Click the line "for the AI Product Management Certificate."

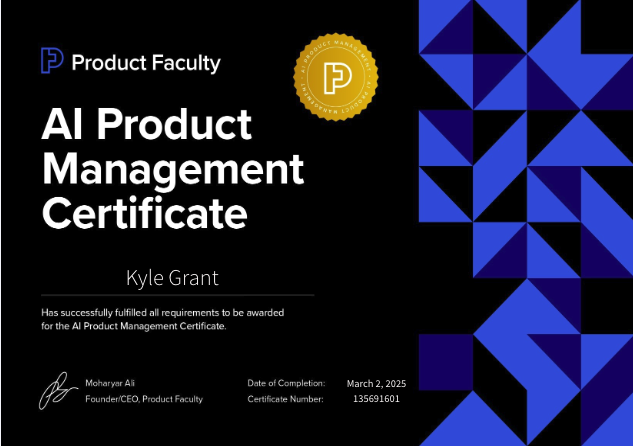click(134, 326)
